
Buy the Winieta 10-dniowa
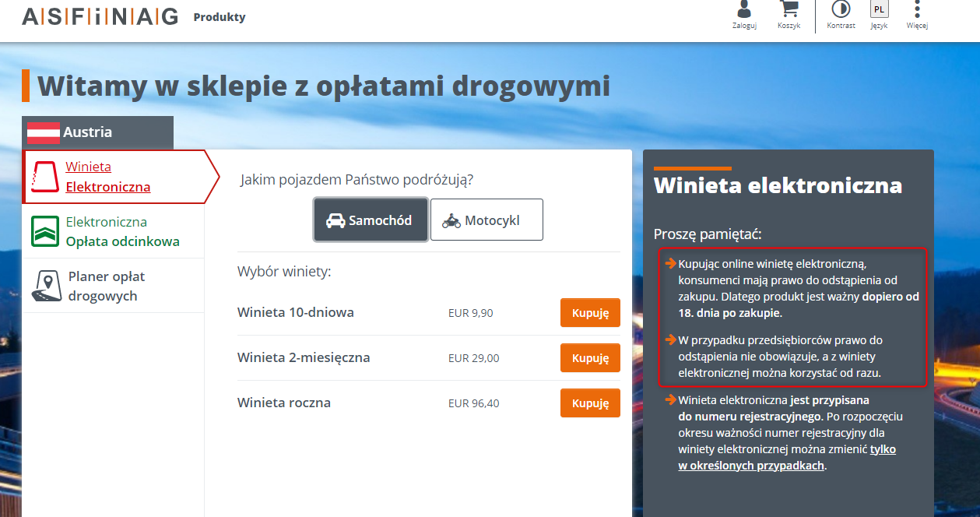(590, 313)
